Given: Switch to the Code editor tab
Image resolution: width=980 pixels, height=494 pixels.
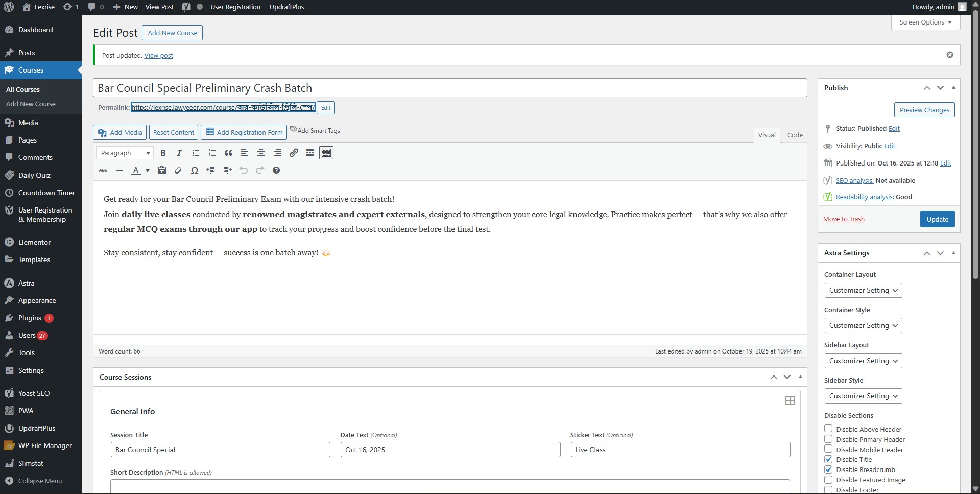Looking at the screenshot, I should click(x=795, y=135).
